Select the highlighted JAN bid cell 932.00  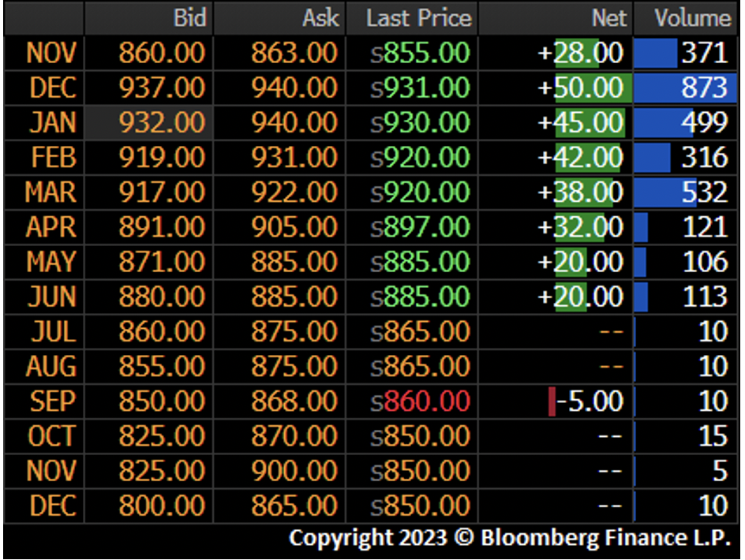(x=162, y=122)
